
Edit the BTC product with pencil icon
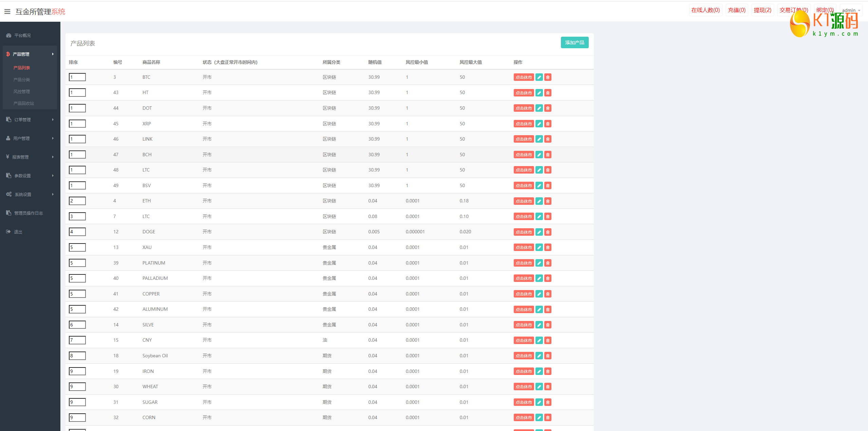click(539, 77)
